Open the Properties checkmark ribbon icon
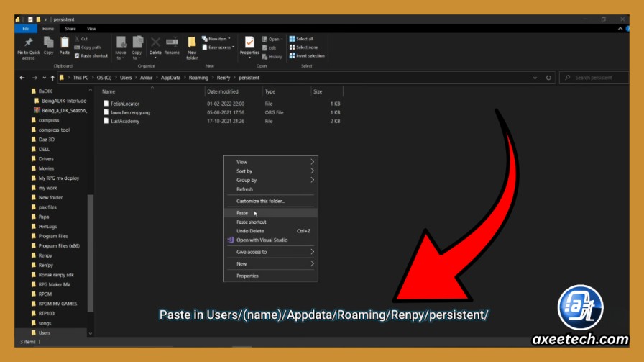This screenshot has width=644, height=362. pyautogui.click(x=249, y=42)
